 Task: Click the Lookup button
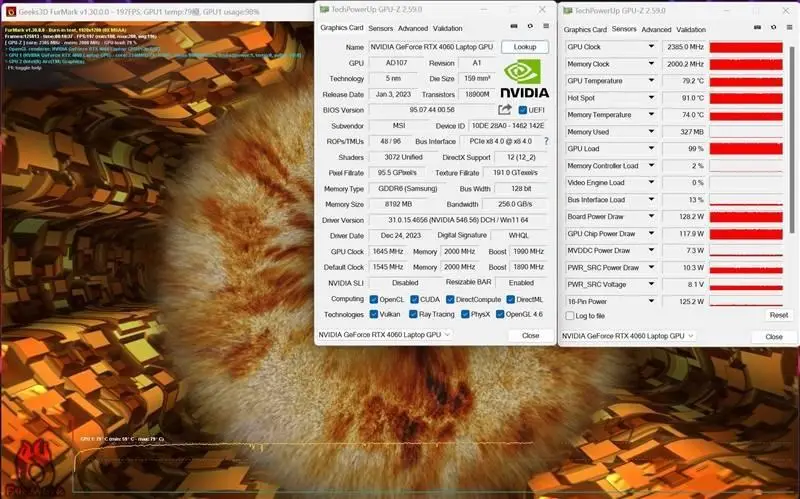click(525, 47)
